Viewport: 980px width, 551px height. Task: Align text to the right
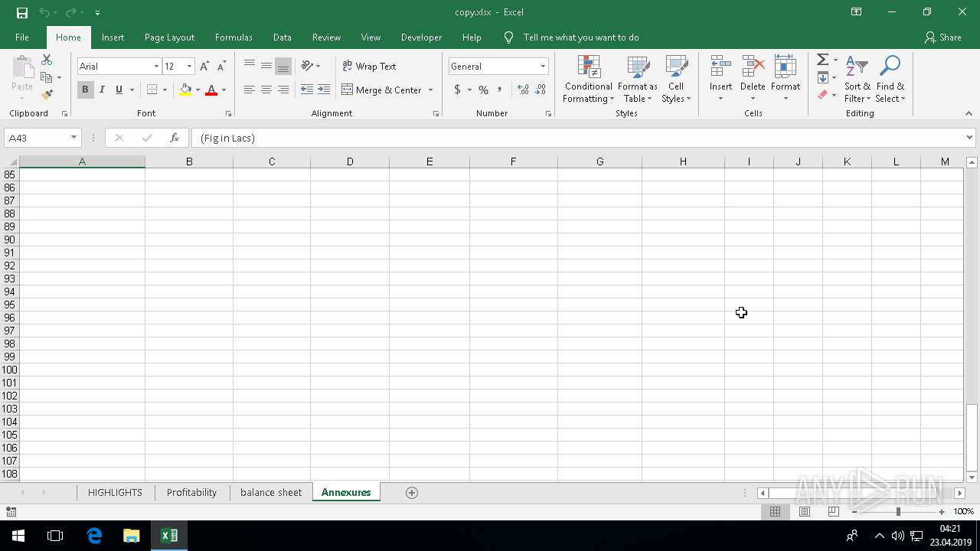tap(283, 90)
